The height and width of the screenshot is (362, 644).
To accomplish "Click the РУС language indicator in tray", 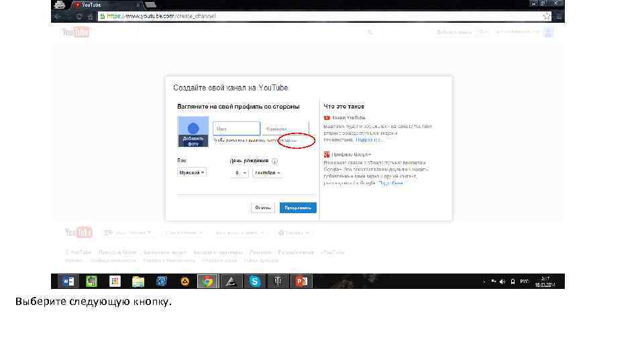I will click(x=524, y=282).
